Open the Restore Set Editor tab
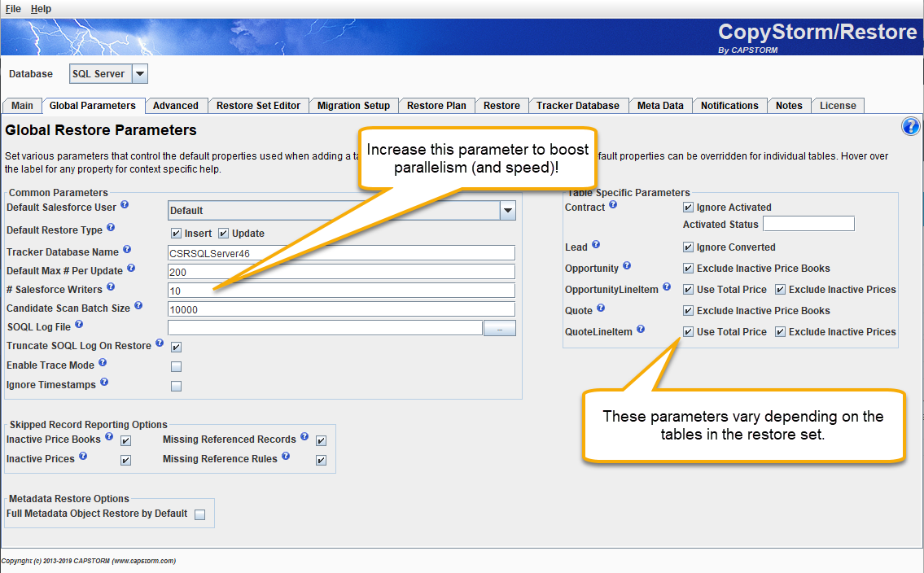 tap(258, 106)
